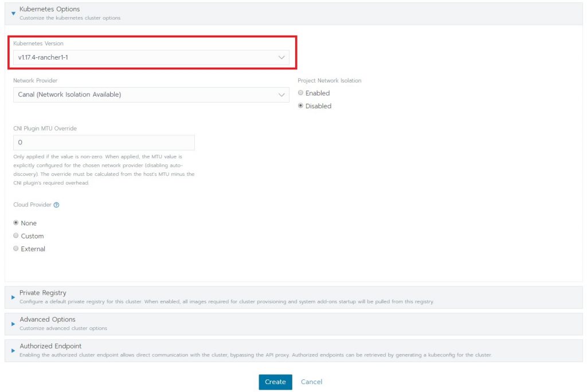Click 'Customize the kubernetes cluster options' subtitle
587x392 pixels.
click(x=70, y=18)
